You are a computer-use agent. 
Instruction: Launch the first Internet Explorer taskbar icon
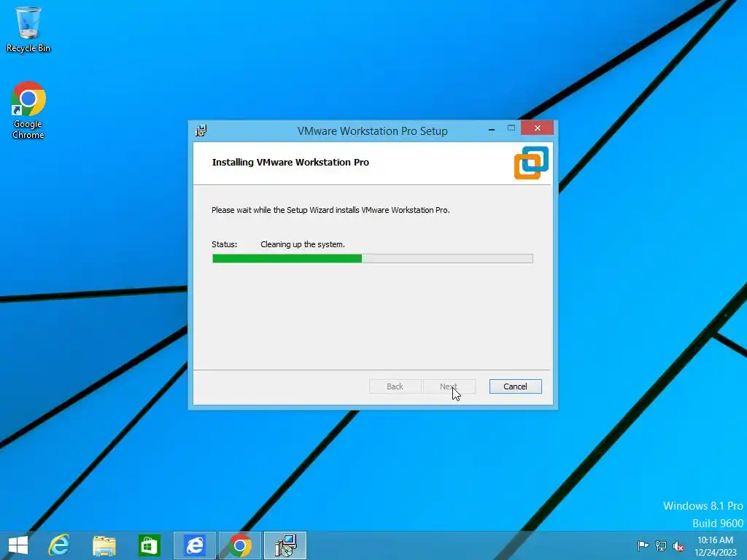pyautogui.click(x=59, y=545)
